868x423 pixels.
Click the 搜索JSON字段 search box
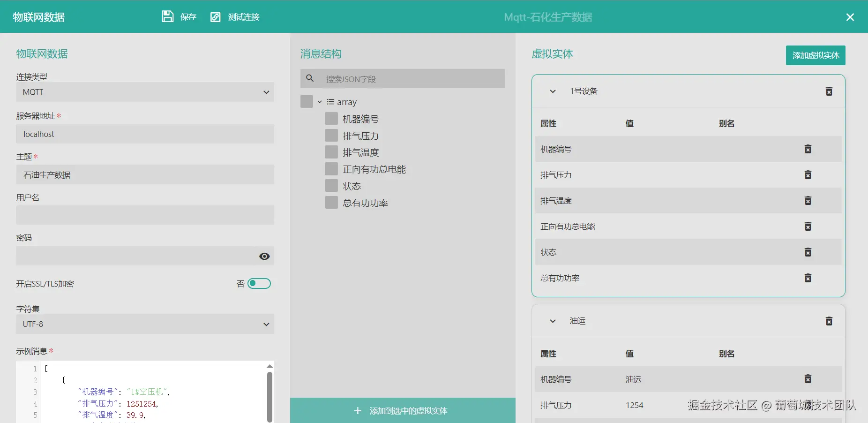(403, 79)
